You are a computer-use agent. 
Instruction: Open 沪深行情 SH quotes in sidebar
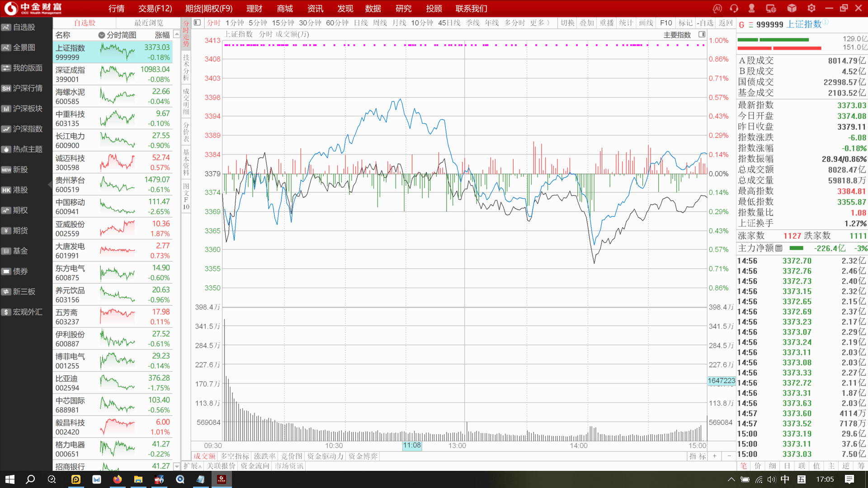coord(26,88)
